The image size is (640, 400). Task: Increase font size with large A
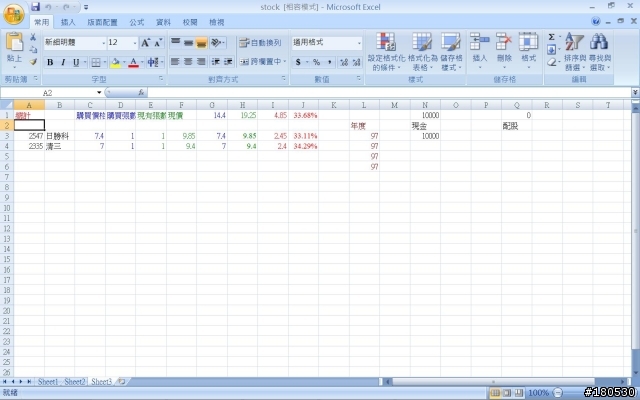[145, 42]
